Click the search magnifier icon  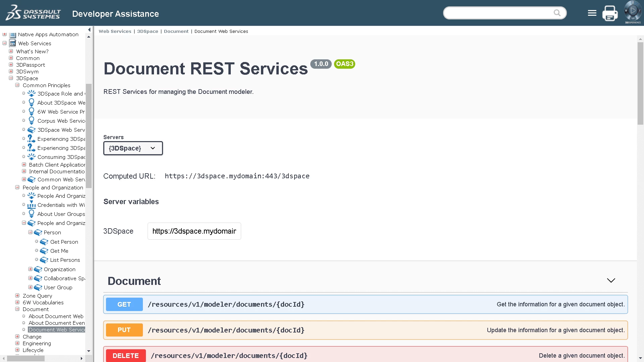(557, 13)
